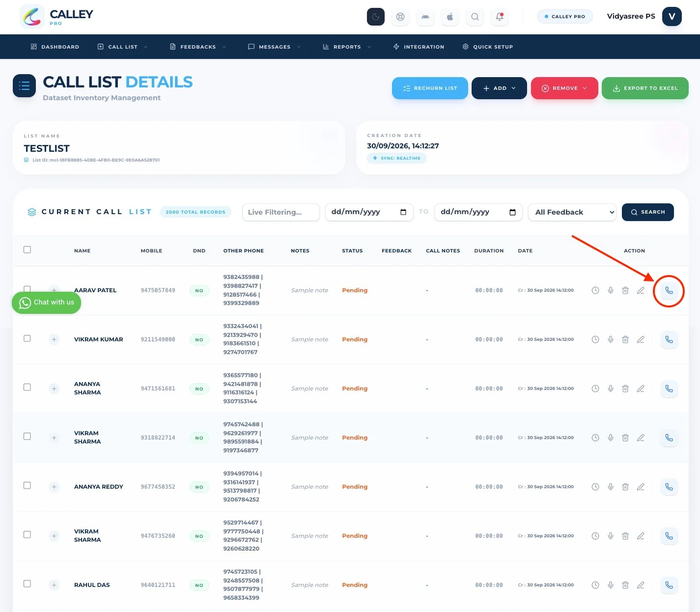This screenshot has width=700, height=612.
Task: Expand the Add dropdown button
Action: [499, 88]
